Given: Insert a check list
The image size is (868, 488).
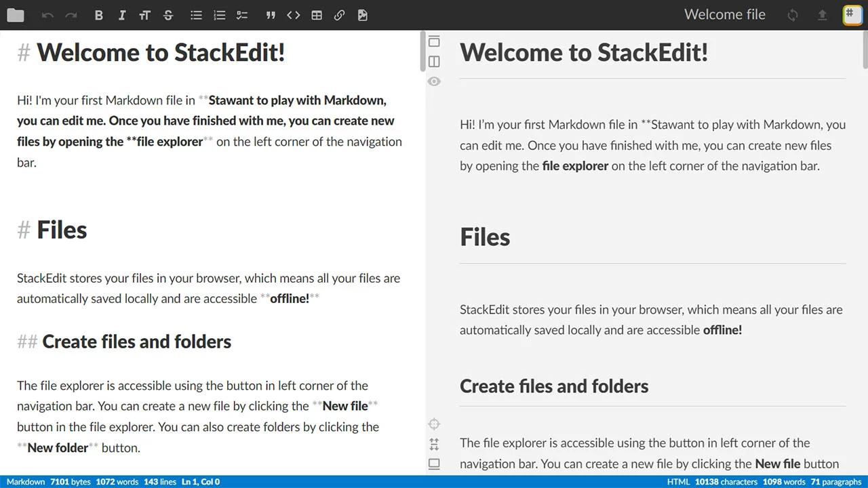Looking at the screenshot, I should click(x=242, y=15).
